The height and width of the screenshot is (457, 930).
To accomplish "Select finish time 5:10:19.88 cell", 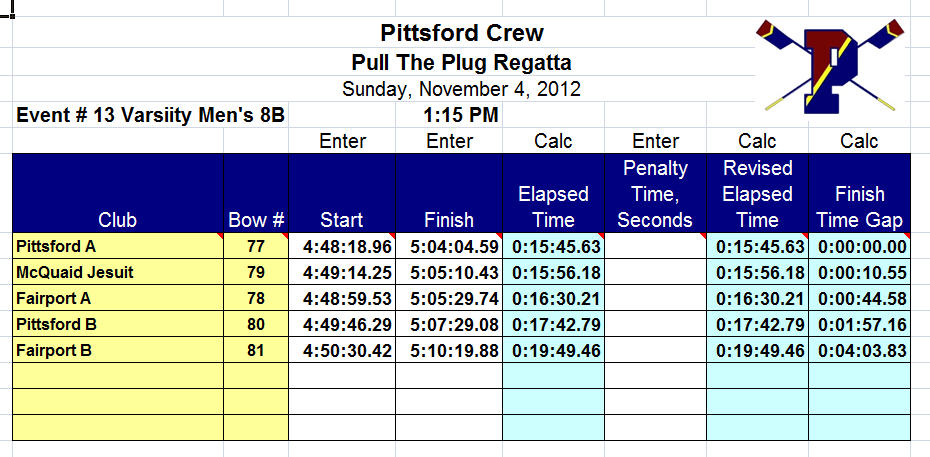I will (x=449, y=350).
